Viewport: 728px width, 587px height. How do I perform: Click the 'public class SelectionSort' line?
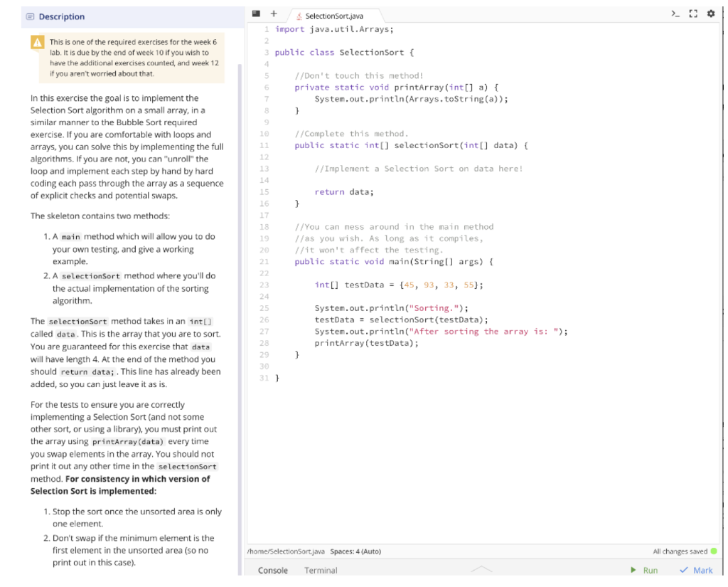[344, 53]
